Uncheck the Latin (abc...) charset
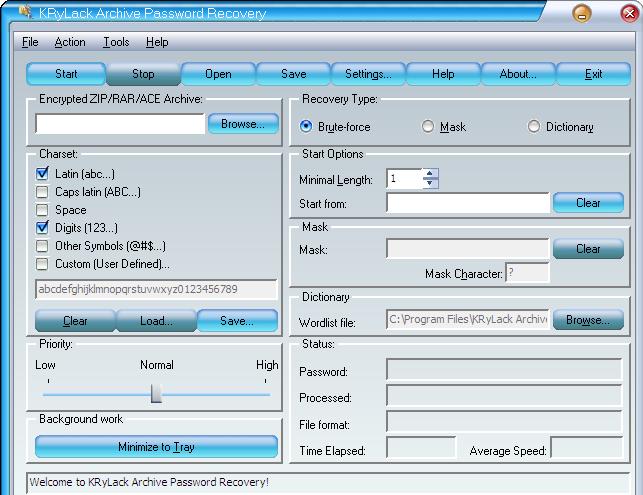Screen dimensions: 643x495 tap(42, 173)
